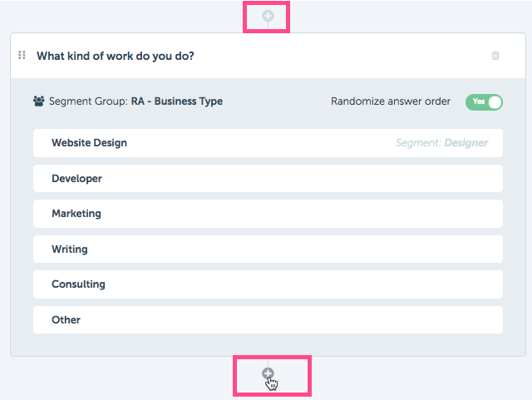This screenshot has height=400, width=532.
Task: Click the "RA - Business Type" segment group name
Action: pyautogui.click(x=177, y=101)
